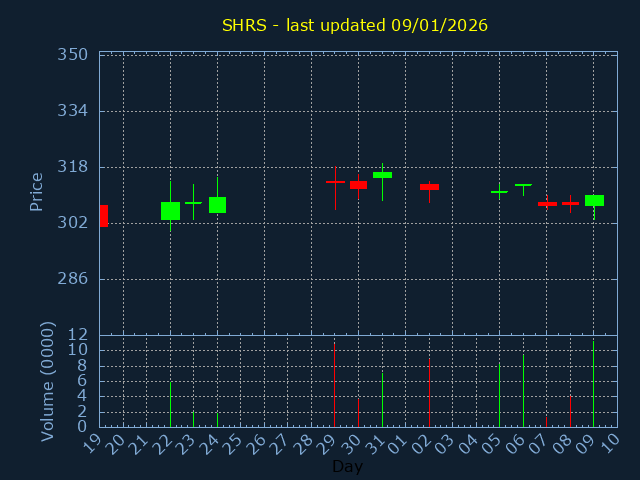The width and height of the screenshot is (640, 480).
Task: Select the green candlestick for day 22
Action: 170,211
